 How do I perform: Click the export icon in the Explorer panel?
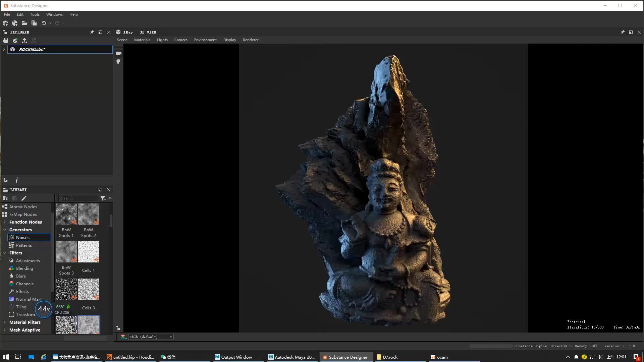pos(24,40)
